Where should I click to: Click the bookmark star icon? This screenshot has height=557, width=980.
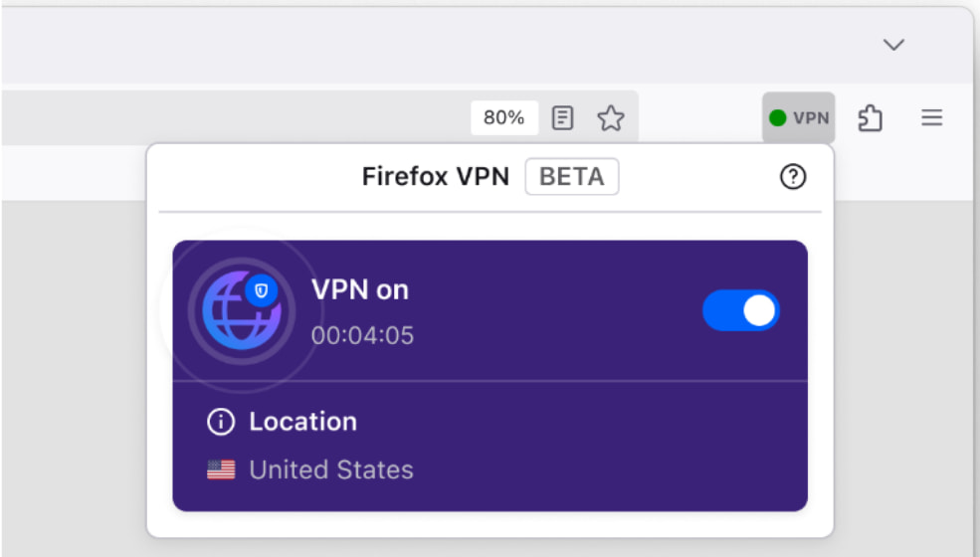point(610,118)
